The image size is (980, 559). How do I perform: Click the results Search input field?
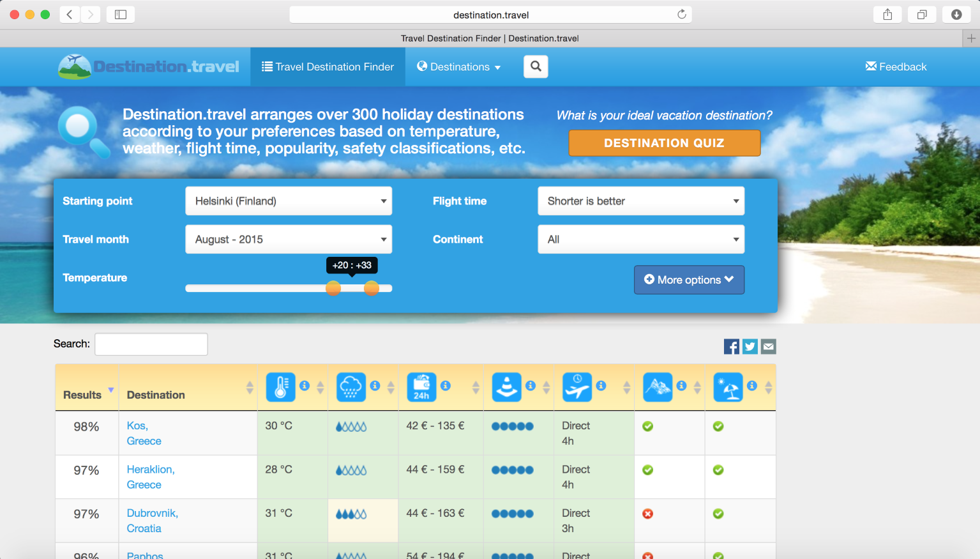[151, 344]
